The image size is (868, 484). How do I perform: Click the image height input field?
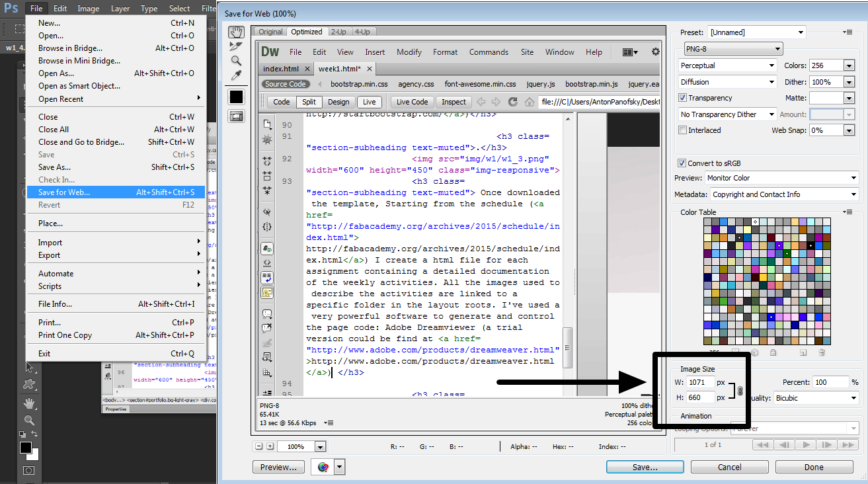701,397
